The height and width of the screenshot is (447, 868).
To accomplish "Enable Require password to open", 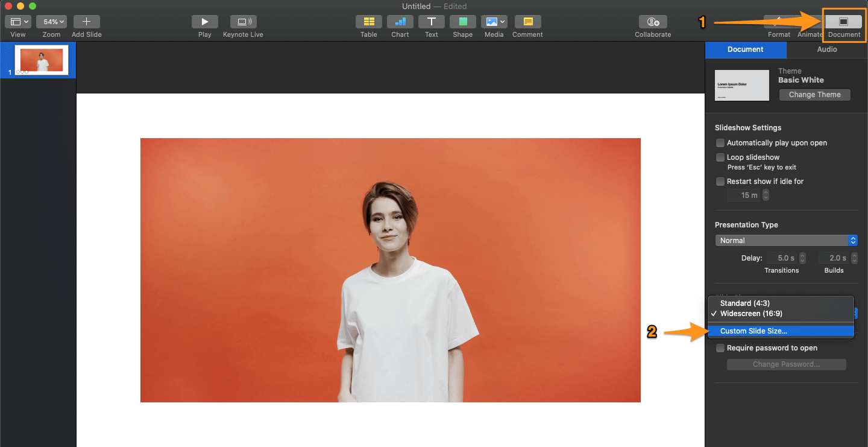I will [x=720, y=348].
